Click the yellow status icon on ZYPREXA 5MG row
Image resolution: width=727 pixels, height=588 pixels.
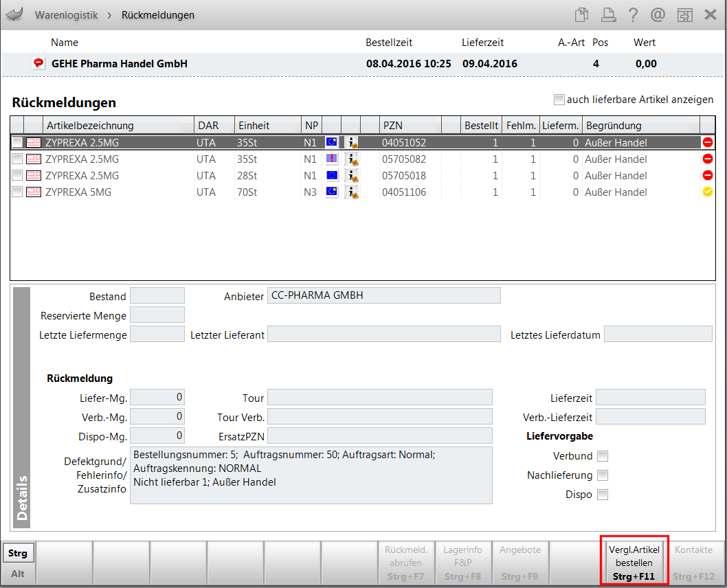[x=708, y=192]
